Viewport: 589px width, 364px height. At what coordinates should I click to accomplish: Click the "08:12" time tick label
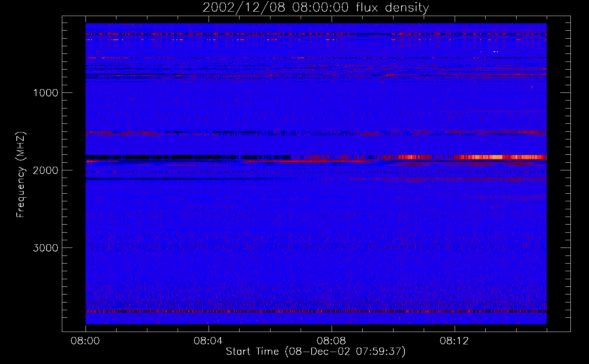[454, 341]
